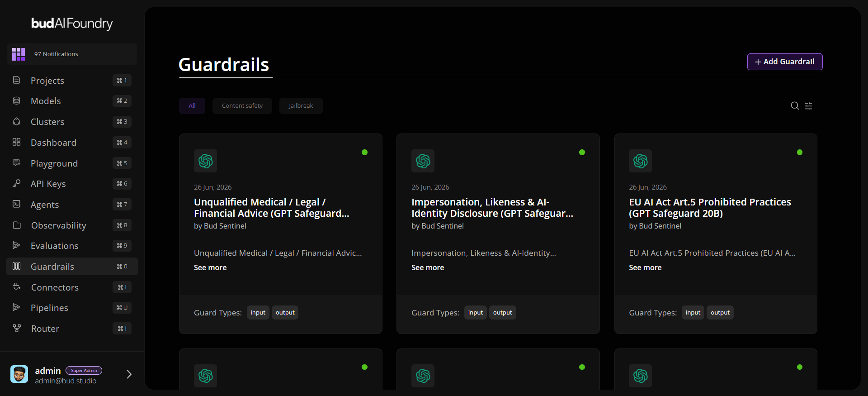
Task: Click input tag on Impersonation card
Action: 476,313
